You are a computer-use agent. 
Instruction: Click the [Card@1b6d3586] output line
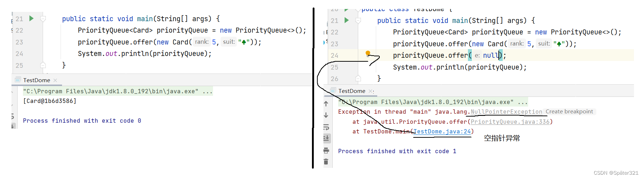(x=50, y=101)
